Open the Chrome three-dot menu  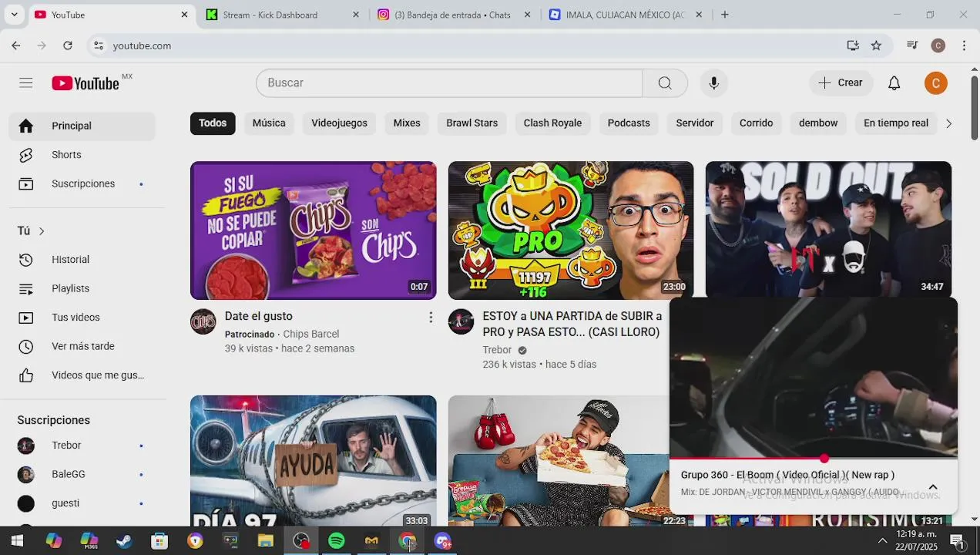click(964, 45)
